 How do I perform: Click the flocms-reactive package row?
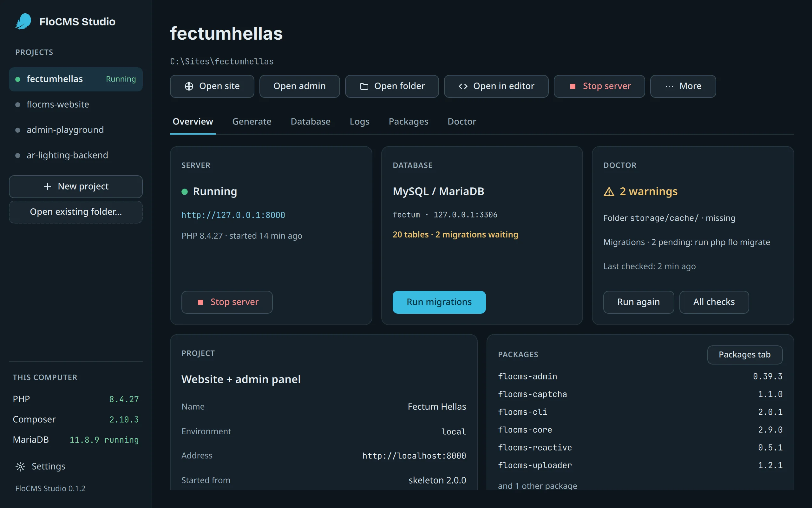pos(640,448)
